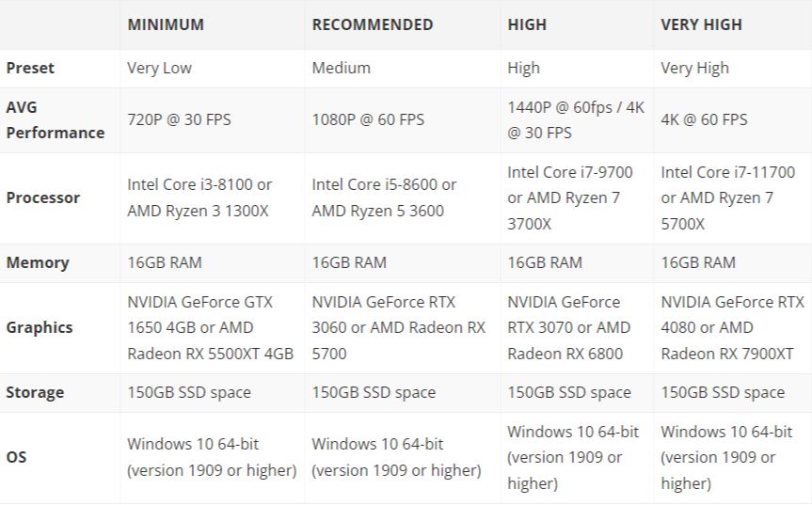Select the RECOMMENDED column header
812x505 pixels.
coord(373,24)
